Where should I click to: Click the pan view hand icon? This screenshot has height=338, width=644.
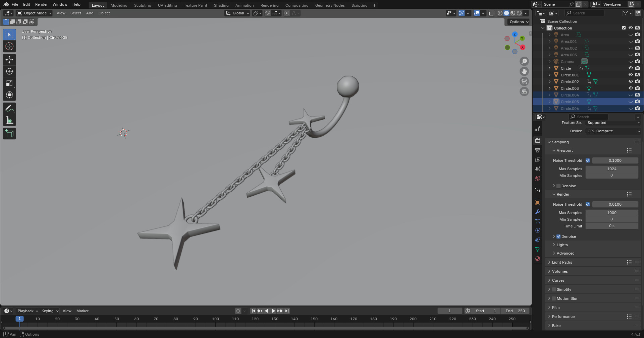tap(524, 71)
